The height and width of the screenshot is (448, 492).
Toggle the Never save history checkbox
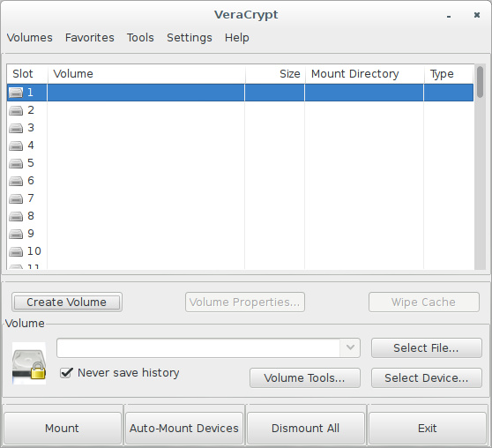(66, 373)
